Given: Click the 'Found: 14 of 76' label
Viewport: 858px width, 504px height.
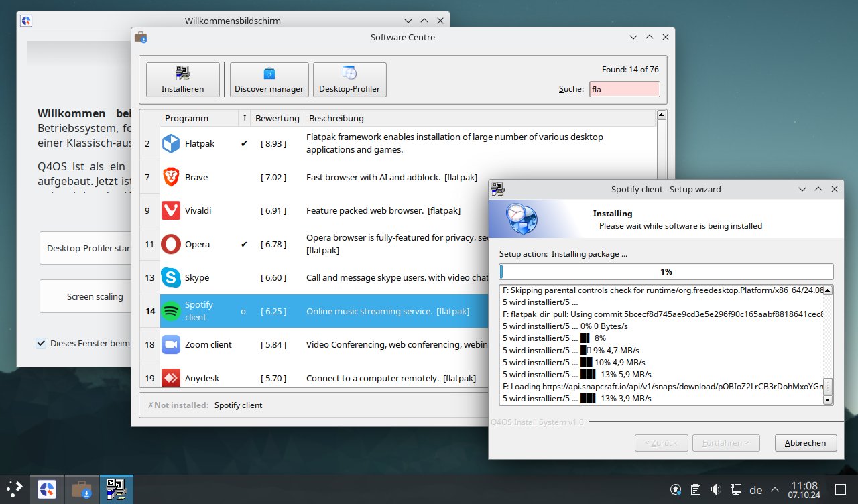Looking at the screenshot, I should 630,69.
